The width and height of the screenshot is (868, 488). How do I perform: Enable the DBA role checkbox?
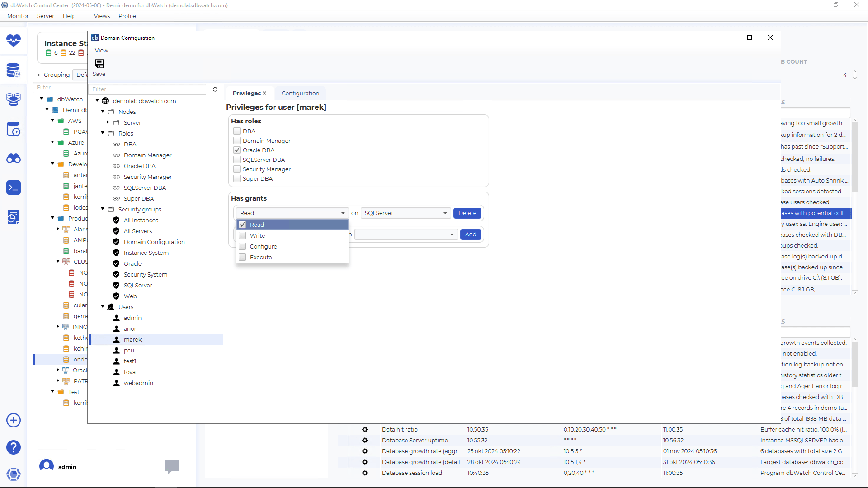pos(237,131)
